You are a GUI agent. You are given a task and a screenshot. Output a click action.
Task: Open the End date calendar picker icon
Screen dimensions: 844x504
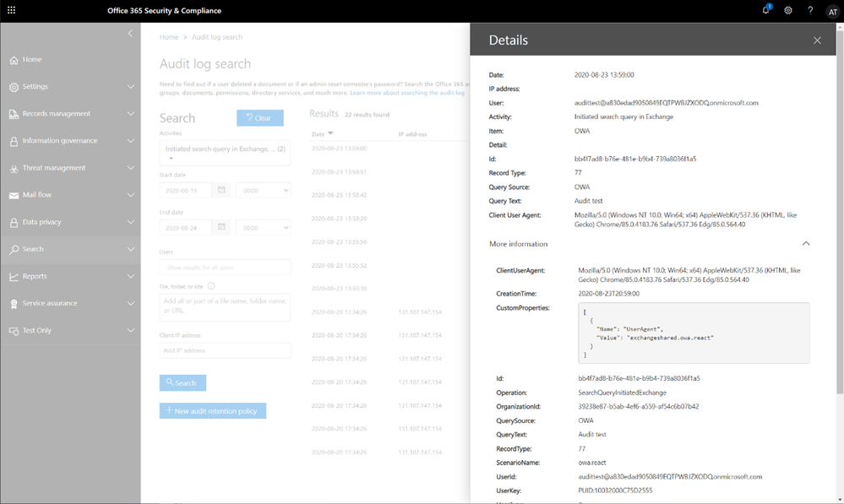point(221,227)
